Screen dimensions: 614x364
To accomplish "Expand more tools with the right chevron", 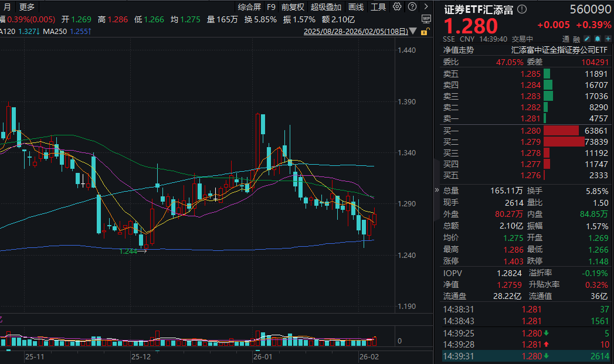I will click(427, 6).
